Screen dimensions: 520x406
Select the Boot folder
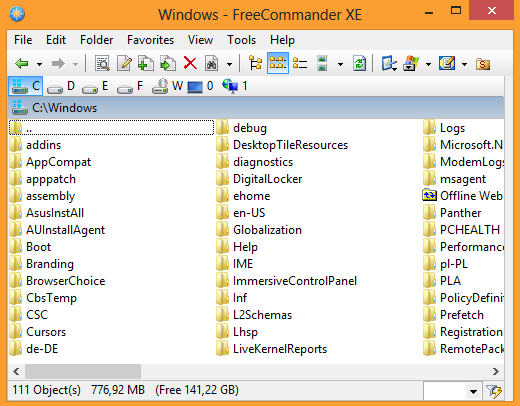(x=31, y=247)
